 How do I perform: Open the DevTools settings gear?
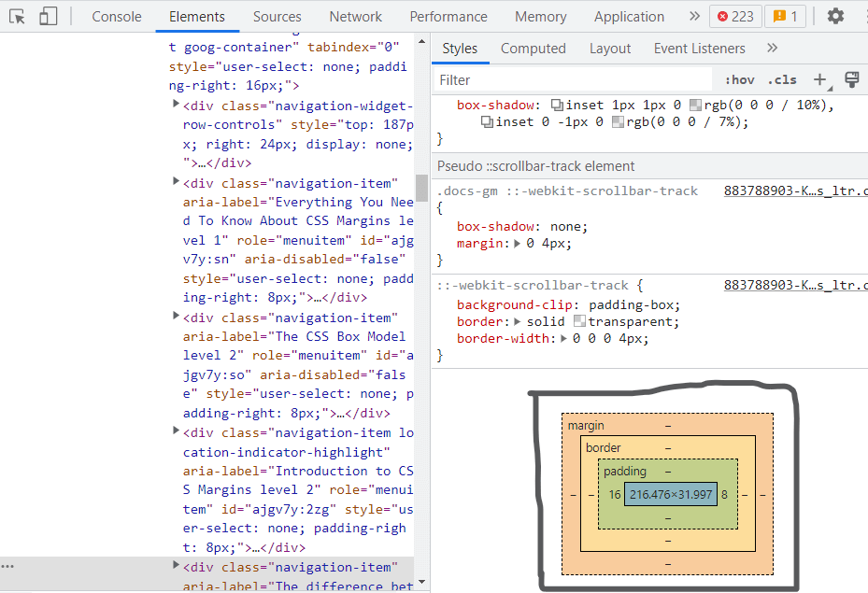(x=835, y=16)
